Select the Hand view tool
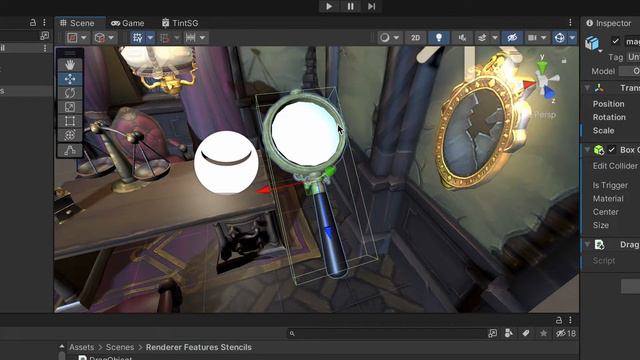 [70, 65]
